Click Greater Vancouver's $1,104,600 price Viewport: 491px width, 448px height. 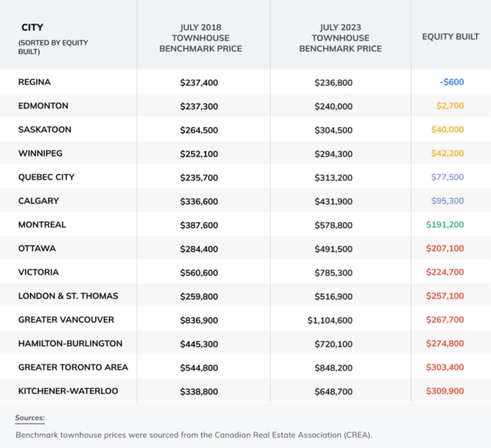pyautogui.click(x=330, y=320)
